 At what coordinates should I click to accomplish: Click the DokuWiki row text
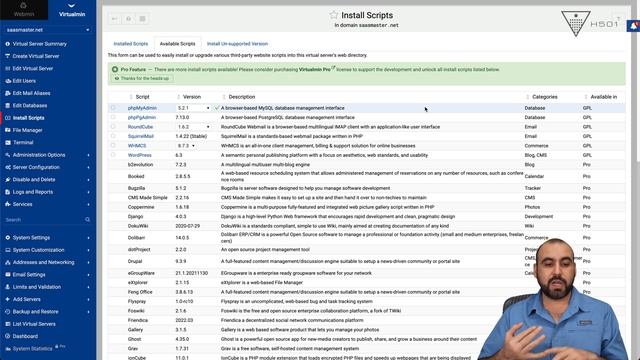138,226
